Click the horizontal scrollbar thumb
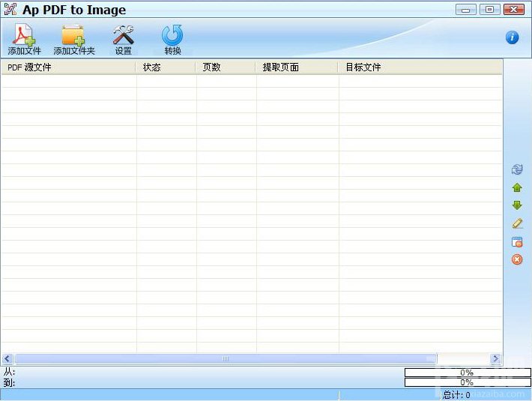 [226, 358]
